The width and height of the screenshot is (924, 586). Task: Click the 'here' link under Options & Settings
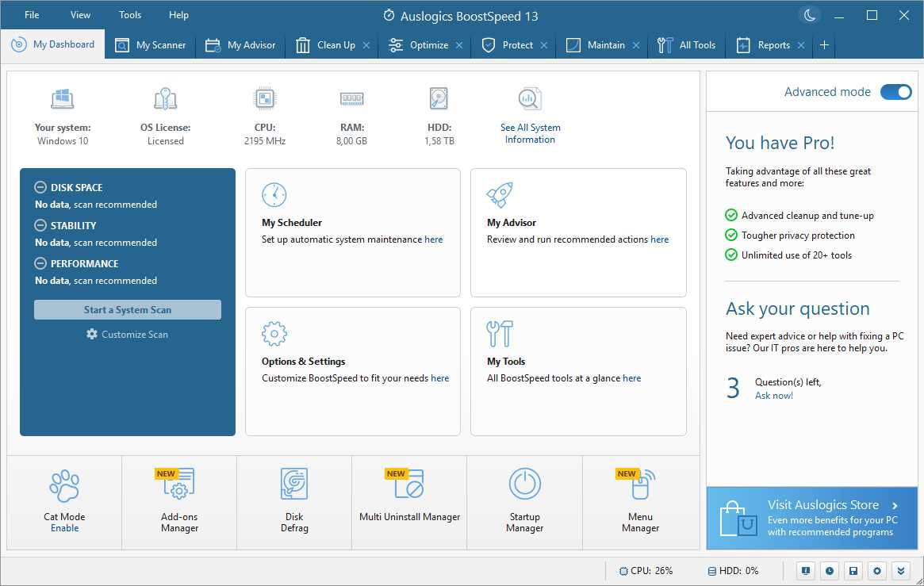pos(440,378)
